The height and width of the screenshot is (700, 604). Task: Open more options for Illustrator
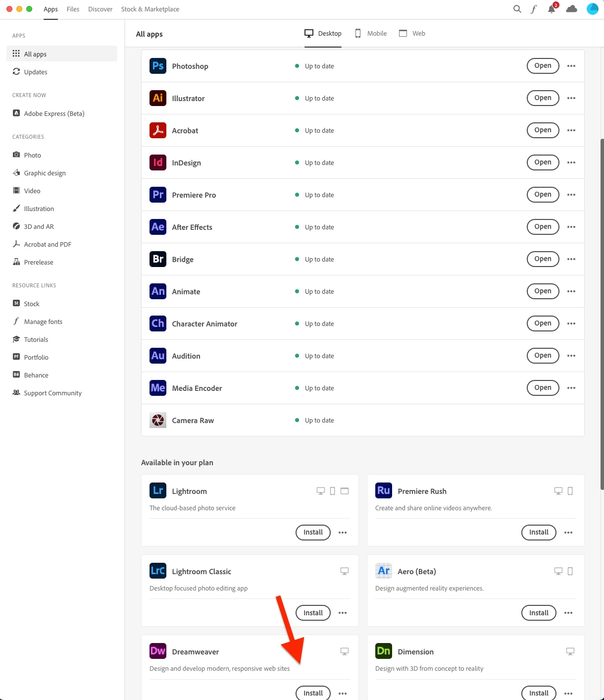pos(571,98)
